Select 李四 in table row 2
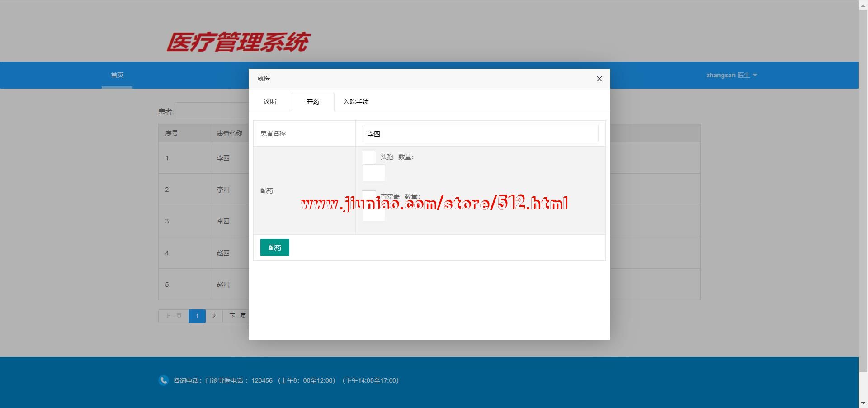868x408 pixels. [223, 190]
